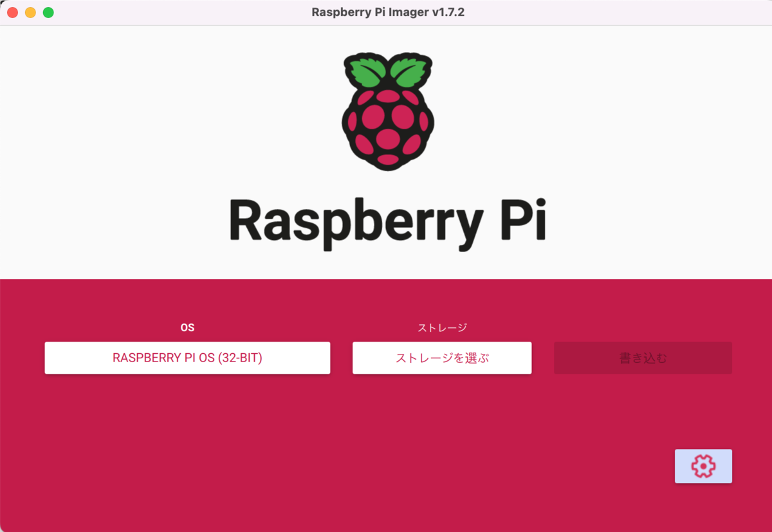Screen dimensions: 772x532
Task: Click the ストレージ label text
Action: coord(442,327)
